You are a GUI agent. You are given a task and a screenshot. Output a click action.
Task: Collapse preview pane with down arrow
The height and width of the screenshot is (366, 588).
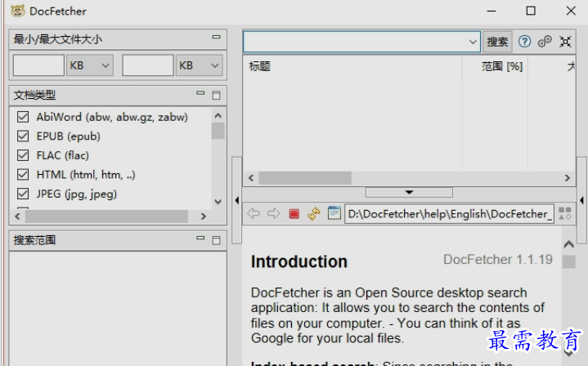pos(409,192)
